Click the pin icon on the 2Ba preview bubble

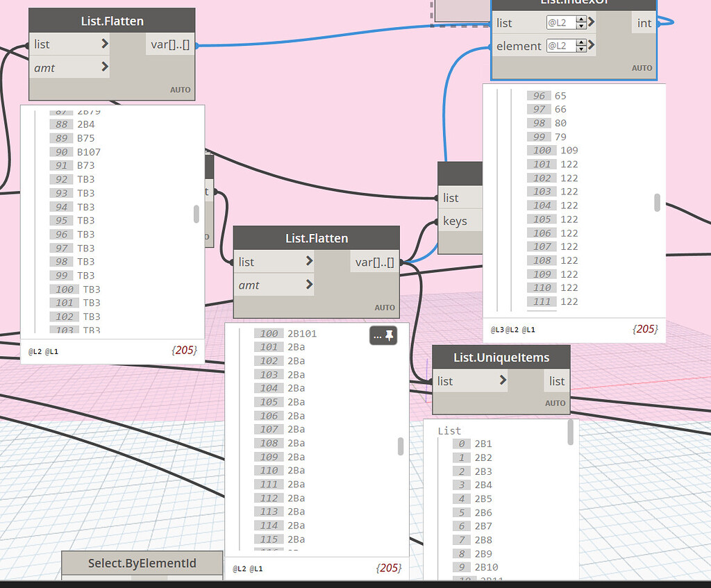(x=391, y=335)
